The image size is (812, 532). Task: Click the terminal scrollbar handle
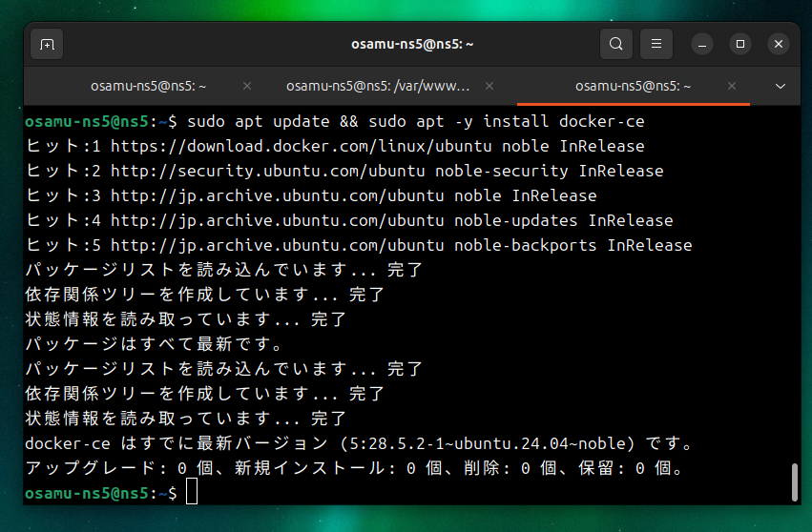(794, 481)
